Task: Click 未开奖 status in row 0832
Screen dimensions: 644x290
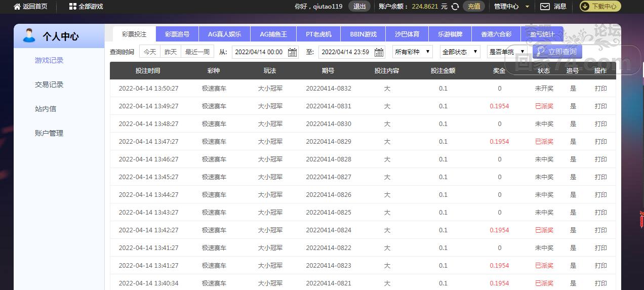Action: tap(544, 89)
